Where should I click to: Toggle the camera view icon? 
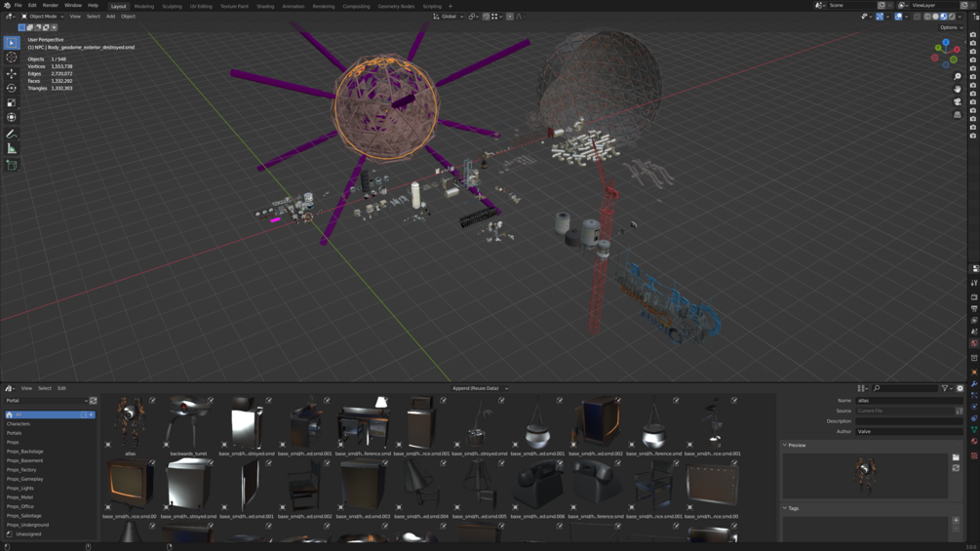(957, 101)
